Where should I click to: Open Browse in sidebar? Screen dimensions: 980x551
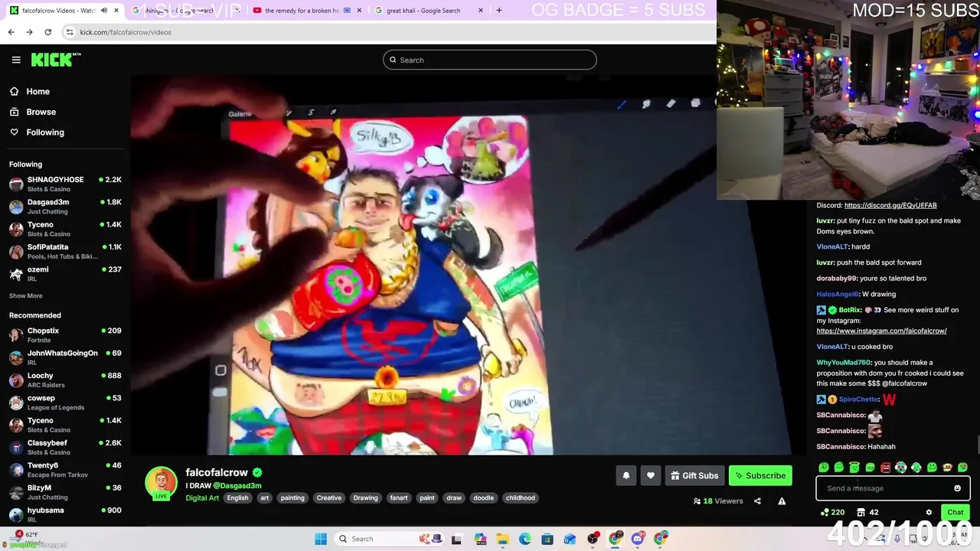click(41, 112)
